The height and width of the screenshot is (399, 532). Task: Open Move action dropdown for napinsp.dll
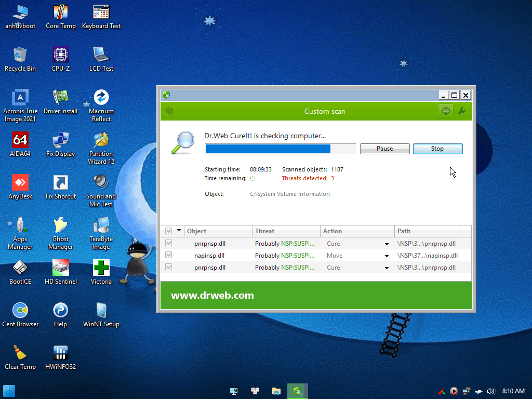pos(387,256)
